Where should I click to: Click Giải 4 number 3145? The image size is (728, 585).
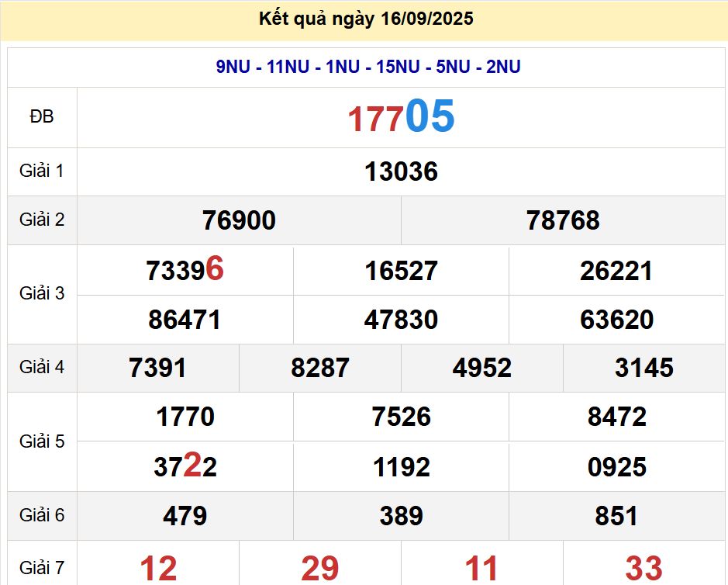click(x=643, y=368)
